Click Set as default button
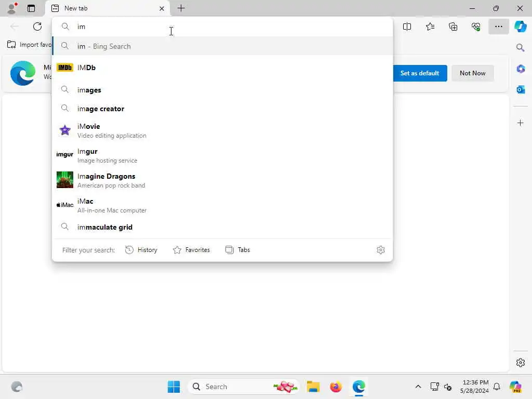 click(x=420, y=73)
